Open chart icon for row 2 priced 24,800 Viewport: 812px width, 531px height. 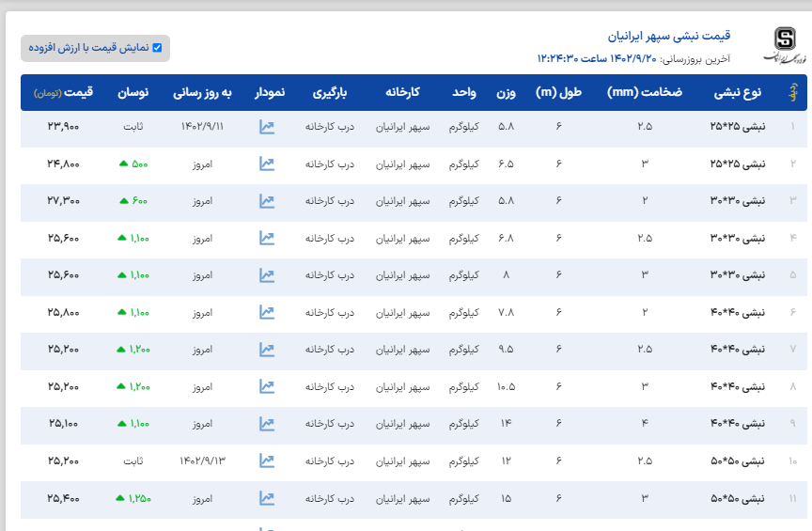[x=267, y=164]
